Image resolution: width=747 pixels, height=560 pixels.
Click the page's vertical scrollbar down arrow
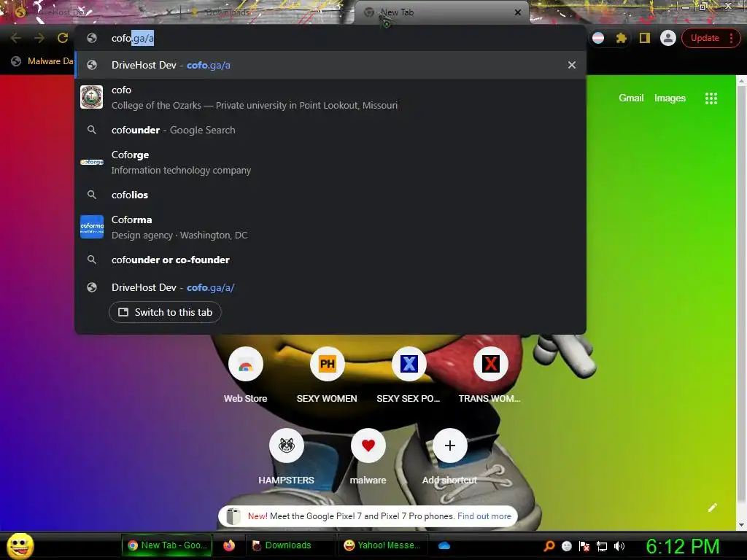coord(741,525)
